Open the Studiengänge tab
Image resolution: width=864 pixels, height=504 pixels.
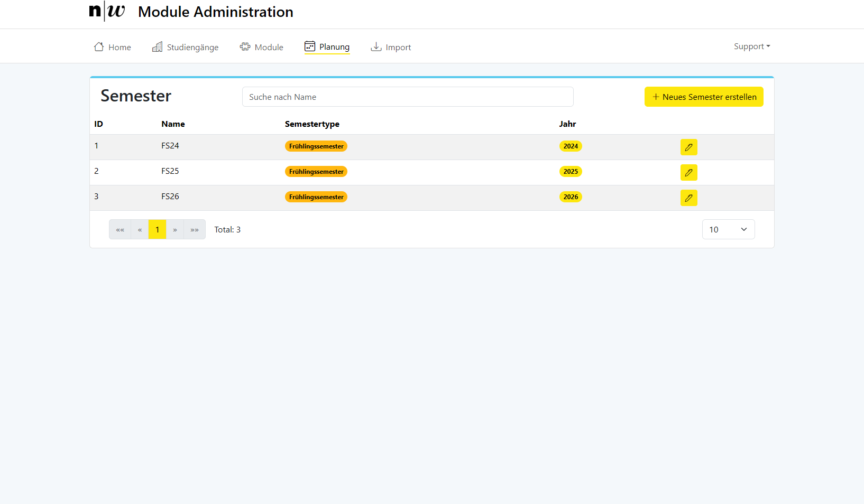pyautogui.click(x=185, y=47)
